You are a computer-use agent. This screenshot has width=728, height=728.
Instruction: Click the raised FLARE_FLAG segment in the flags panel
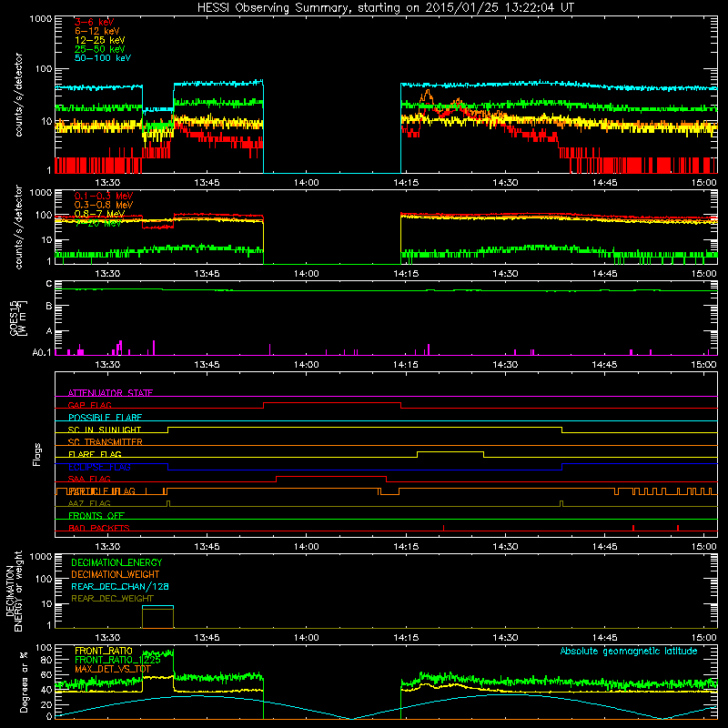450,451
